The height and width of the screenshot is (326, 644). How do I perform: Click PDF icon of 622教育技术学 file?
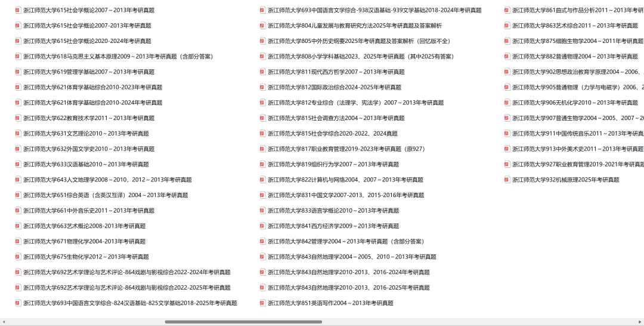pyautogui.click(x=18, y=118)
